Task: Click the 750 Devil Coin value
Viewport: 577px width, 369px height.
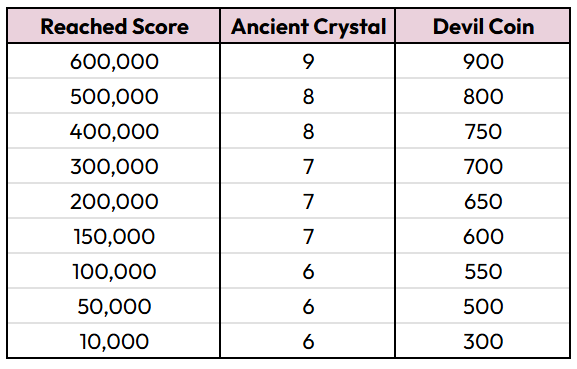Action: coord(483,131)
